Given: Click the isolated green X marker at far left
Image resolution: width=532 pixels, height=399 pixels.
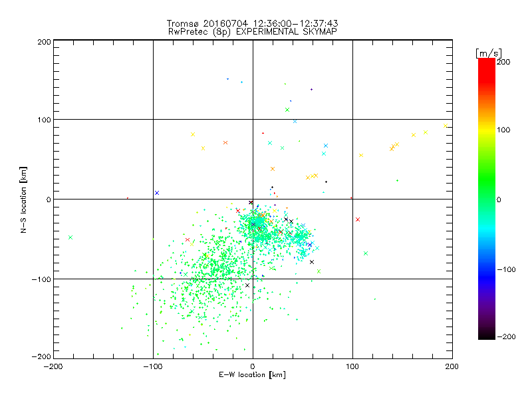Looking at the screenshot, I should tap(70, 237).
